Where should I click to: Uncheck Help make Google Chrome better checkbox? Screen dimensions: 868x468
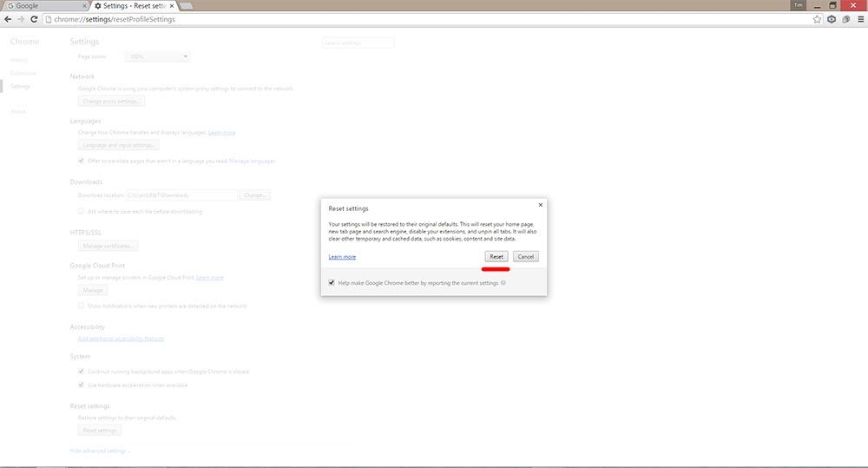tap(332, 282)
